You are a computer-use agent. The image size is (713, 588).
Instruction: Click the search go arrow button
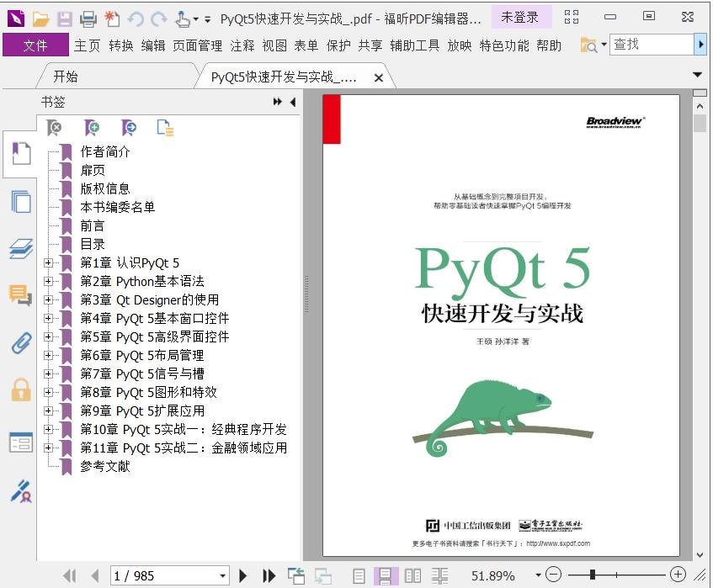coord(700,45)
